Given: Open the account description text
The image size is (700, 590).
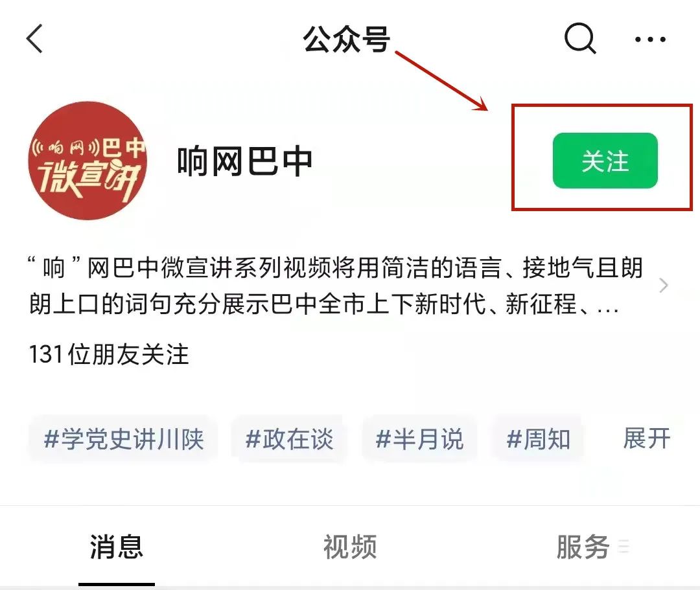Looking at the screenshot, I should pos(336,286).
